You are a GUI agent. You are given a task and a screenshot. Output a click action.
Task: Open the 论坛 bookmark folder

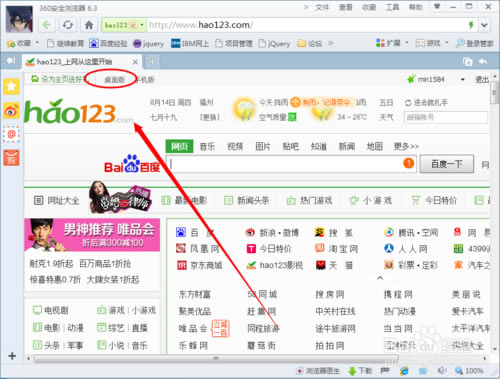pyautogui.click(x=310, y=43)
